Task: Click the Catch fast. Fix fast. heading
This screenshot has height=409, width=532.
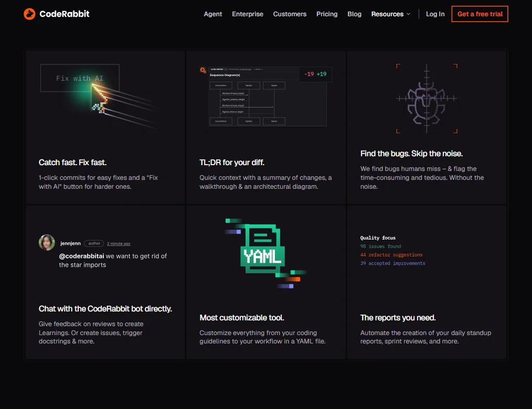Action: tap(72, 163)
